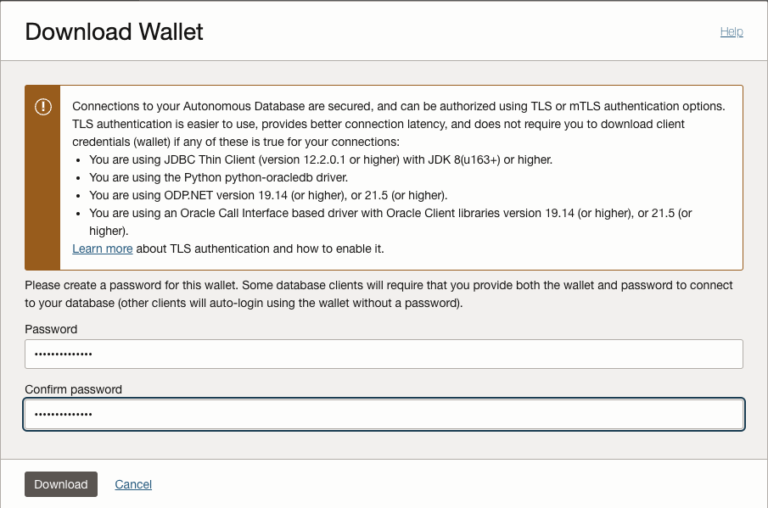The image size is (768, 508).
Task: Click the ODP.NET version bullet item
Action: (268, 195)
